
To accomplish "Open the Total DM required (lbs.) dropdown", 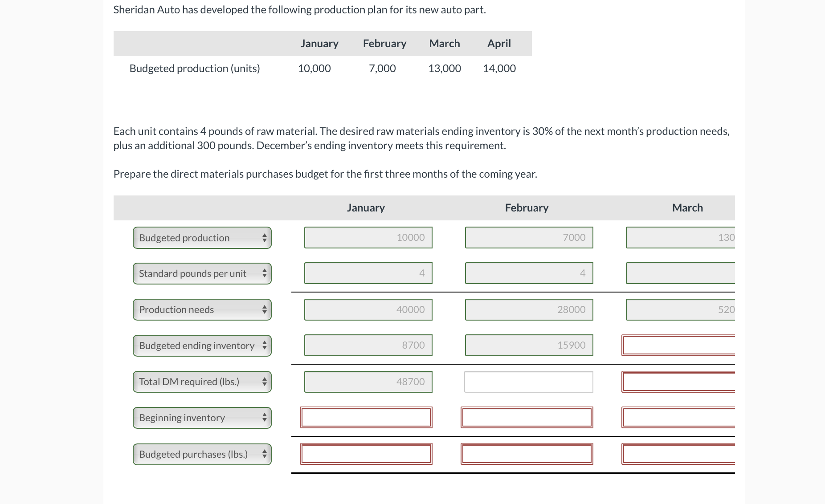I will 202,382.
